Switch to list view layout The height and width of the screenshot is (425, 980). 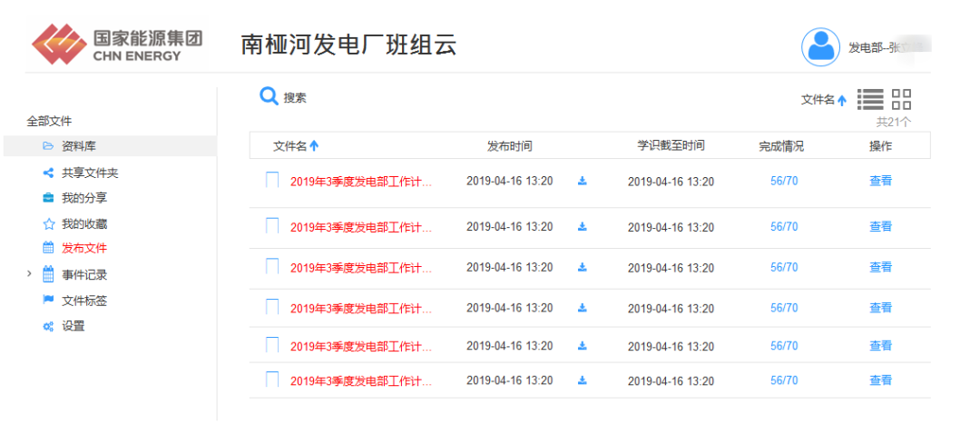point(870,100)
